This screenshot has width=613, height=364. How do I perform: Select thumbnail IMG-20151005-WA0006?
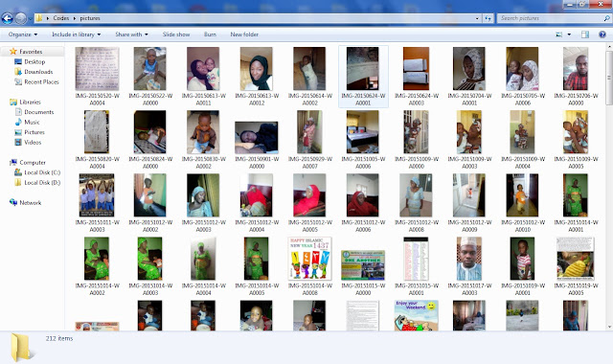pyautogui.click(x=363, y=132)
